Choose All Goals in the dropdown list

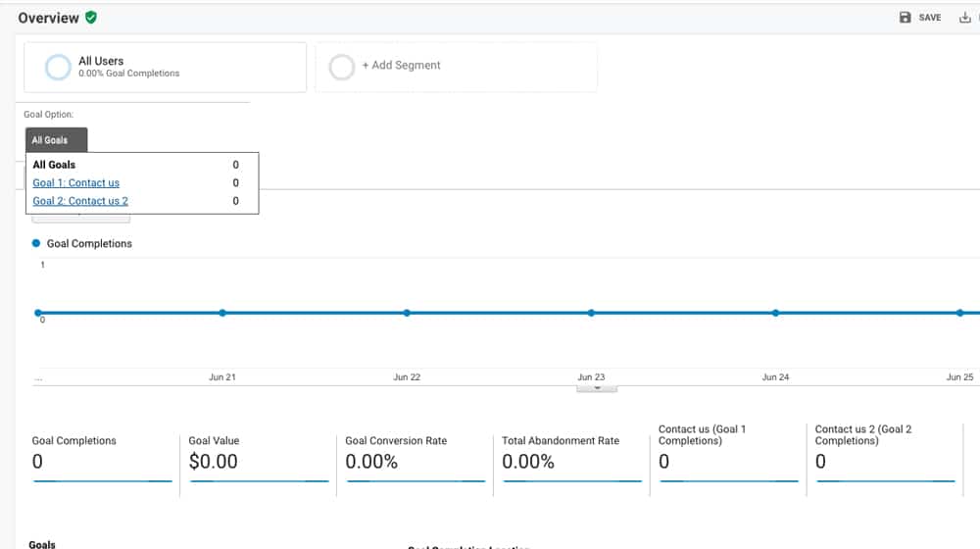54,165
